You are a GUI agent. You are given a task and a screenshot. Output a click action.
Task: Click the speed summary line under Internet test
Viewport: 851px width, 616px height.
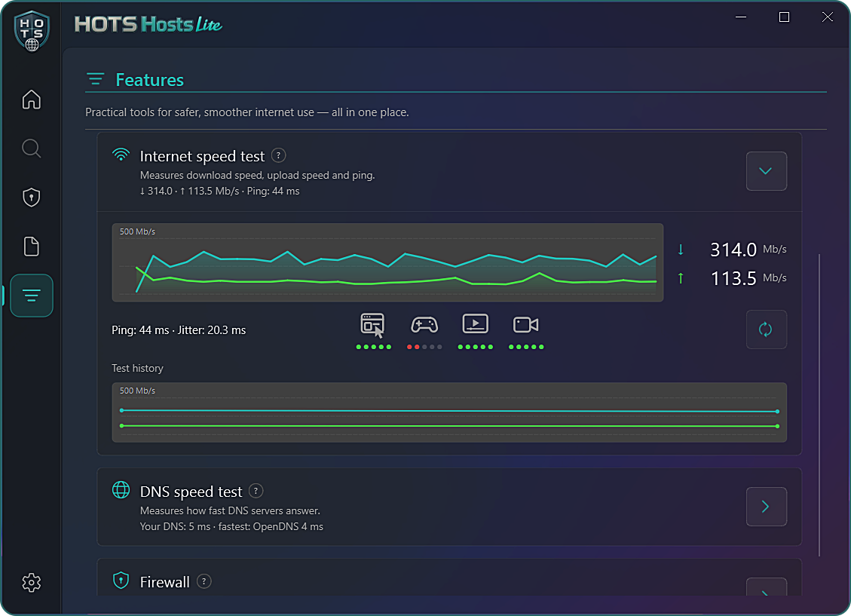(x=220, y=191)
